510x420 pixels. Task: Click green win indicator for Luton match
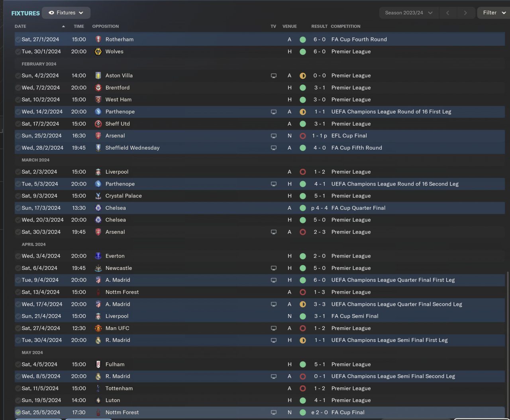303,400
